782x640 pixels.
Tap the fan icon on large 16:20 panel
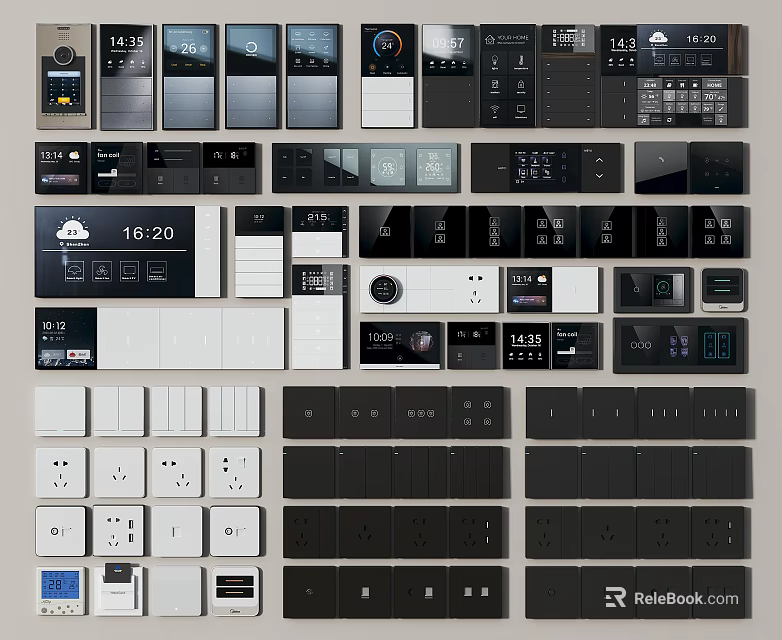(x=102, y=271)
